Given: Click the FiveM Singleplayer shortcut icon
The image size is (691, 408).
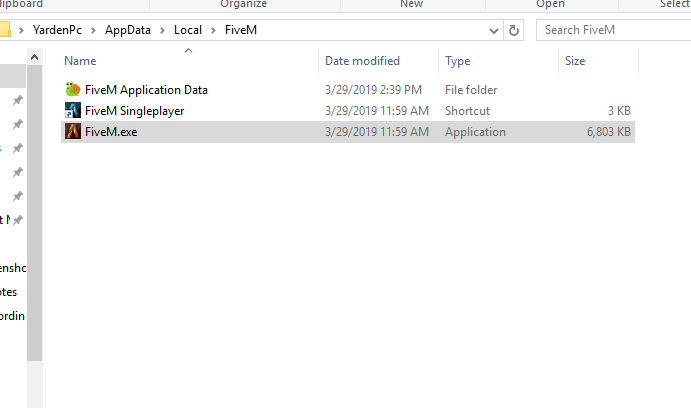Looking at the screenshot, I should (x=73, y=110).
